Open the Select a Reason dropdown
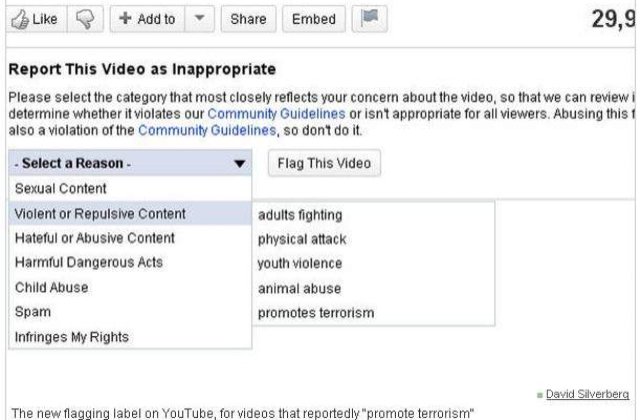The image size is (640, 420). tap(130, 163)
